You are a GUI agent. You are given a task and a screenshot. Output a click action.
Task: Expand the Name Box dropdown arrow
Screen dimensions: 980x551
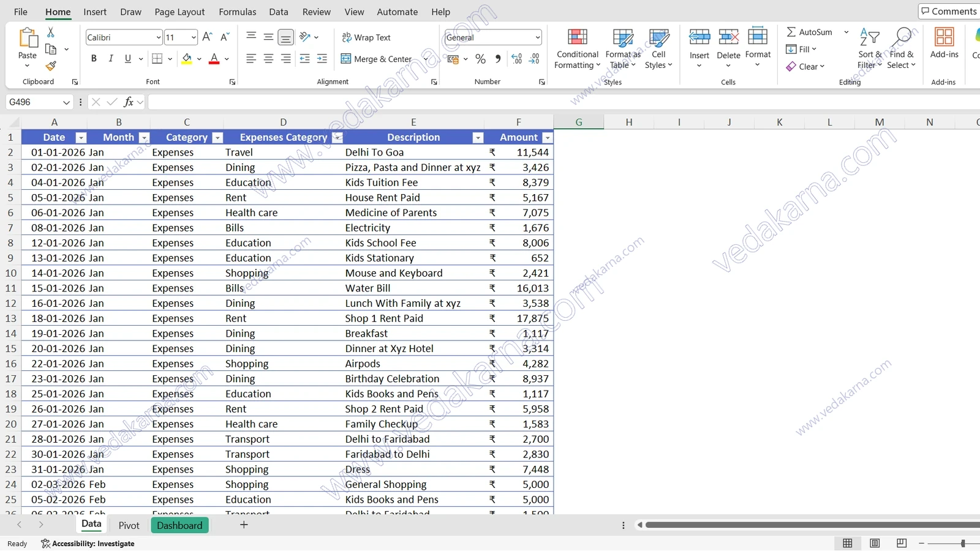pos(66,102)
